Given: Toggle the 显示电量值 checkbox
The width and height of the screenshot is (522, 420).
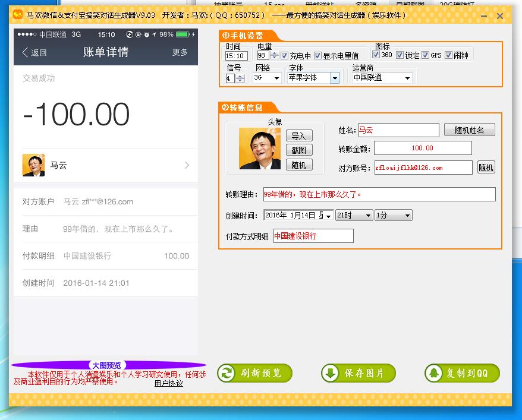Looking at the screenshot, I should pos(317,56).
